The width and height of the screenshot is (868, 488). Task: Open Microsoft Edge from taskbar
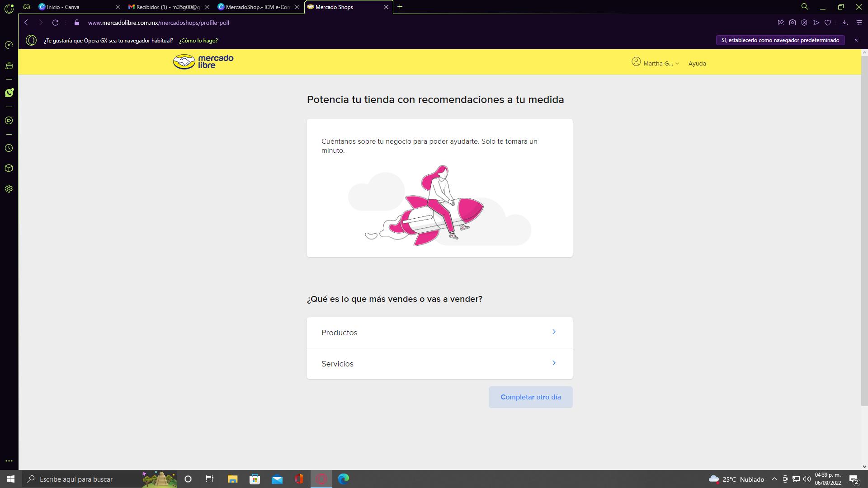pos(344,479)
